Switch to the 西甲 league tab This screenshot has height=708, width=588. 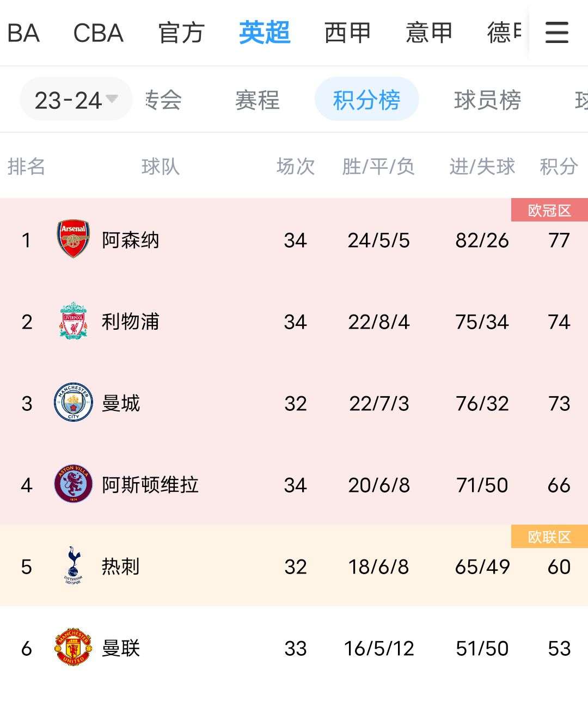coord(347,33)
